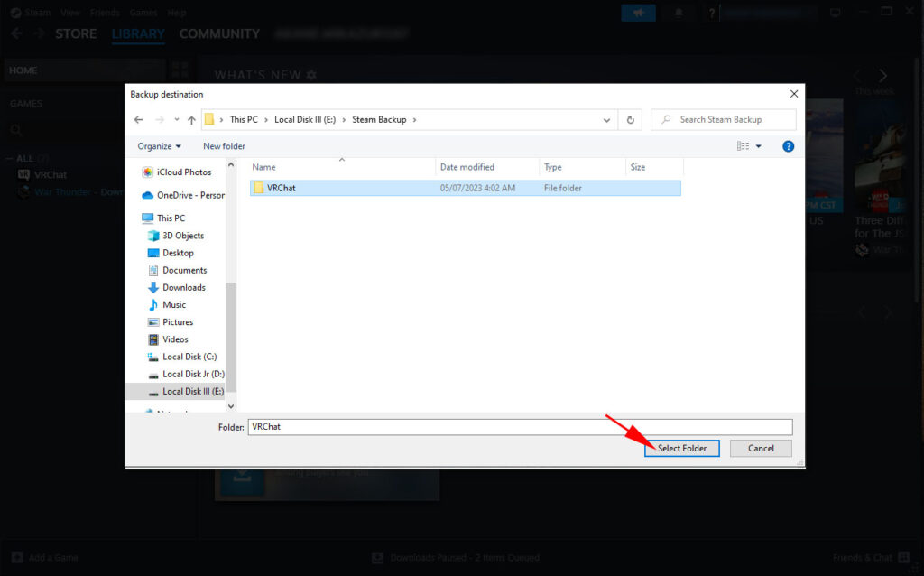Select VRChat in Steam library list

click(51, 174)
